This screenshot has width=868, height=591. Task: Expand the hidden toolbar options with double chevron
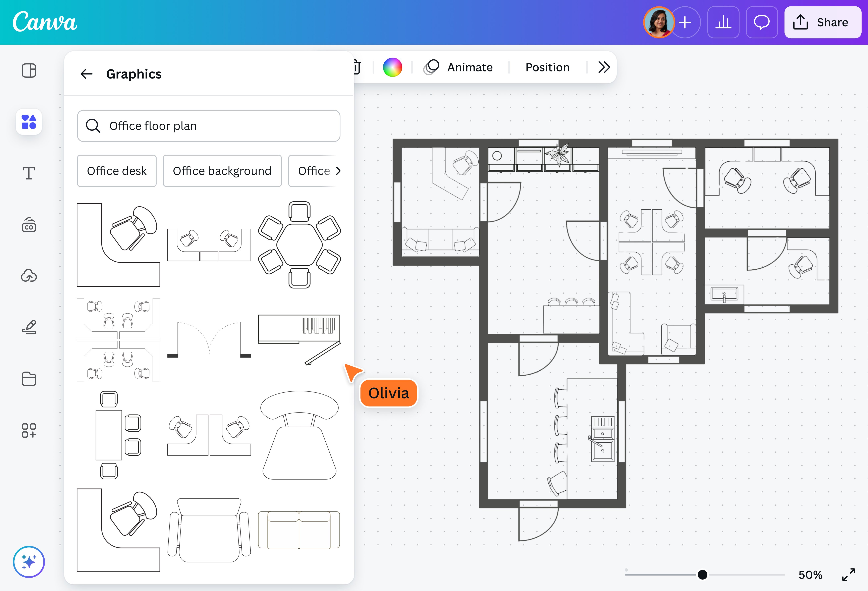pyautogui.click(x=604, y=67)
